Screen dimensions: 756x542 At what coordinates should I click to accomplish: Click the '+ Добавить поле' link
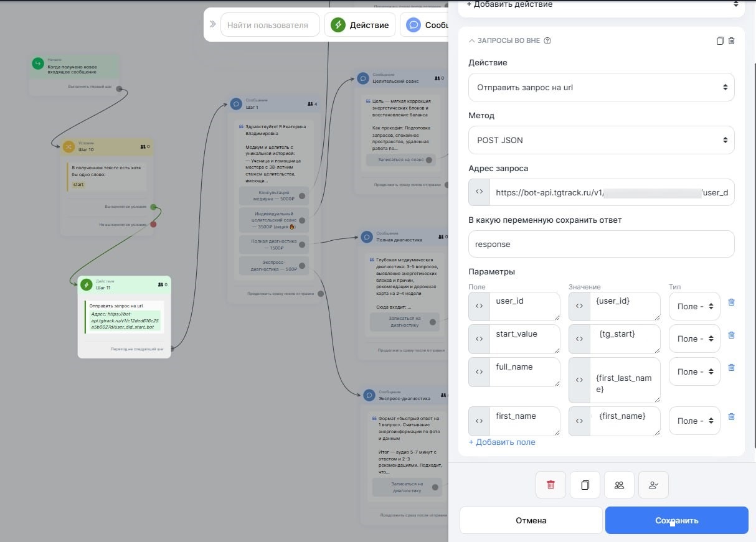502,442
